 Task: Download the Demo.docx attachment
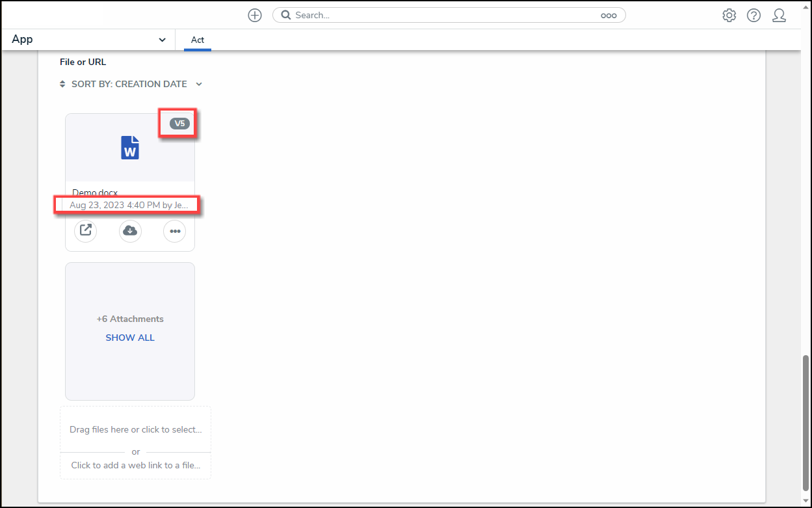click(x=130, y=230)
